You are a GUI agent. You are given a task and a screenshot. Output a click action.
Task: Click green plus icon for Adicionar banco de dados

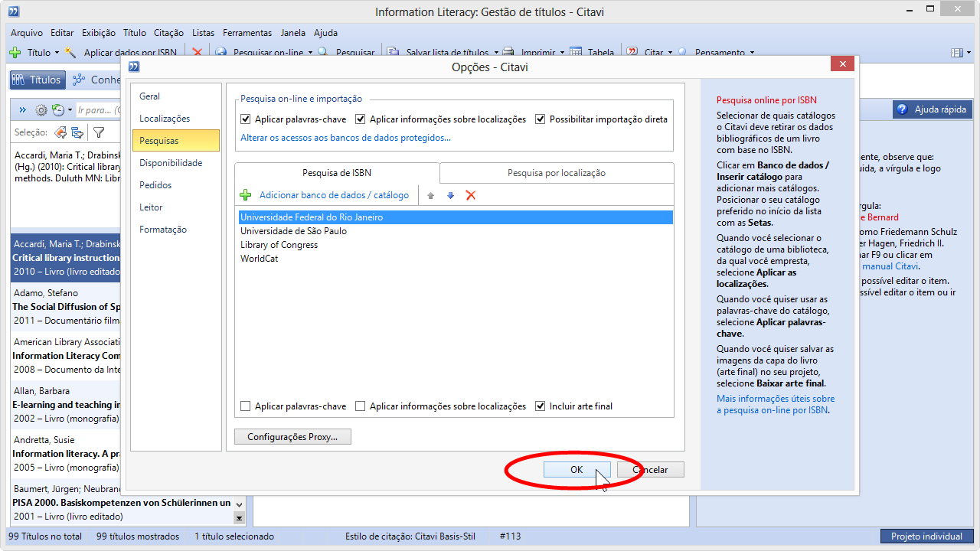click(246, 195)
